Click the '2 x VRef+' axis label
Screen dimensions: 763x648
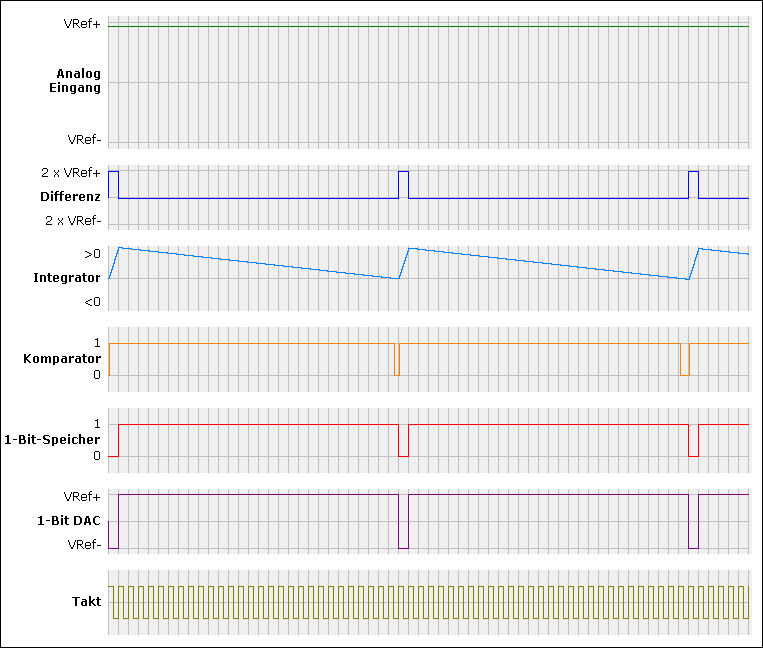coord(71,173)
